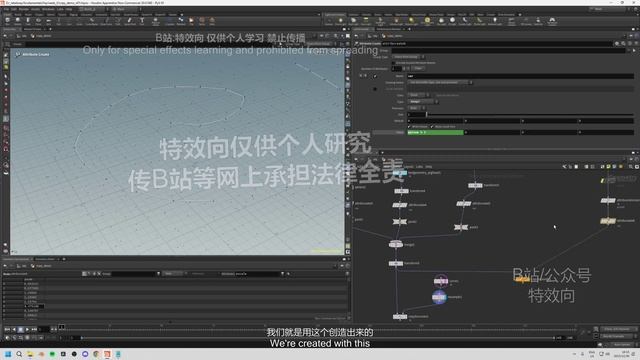
Task: Select the Spray Paint shelf tool
Action: pos(129,21)
